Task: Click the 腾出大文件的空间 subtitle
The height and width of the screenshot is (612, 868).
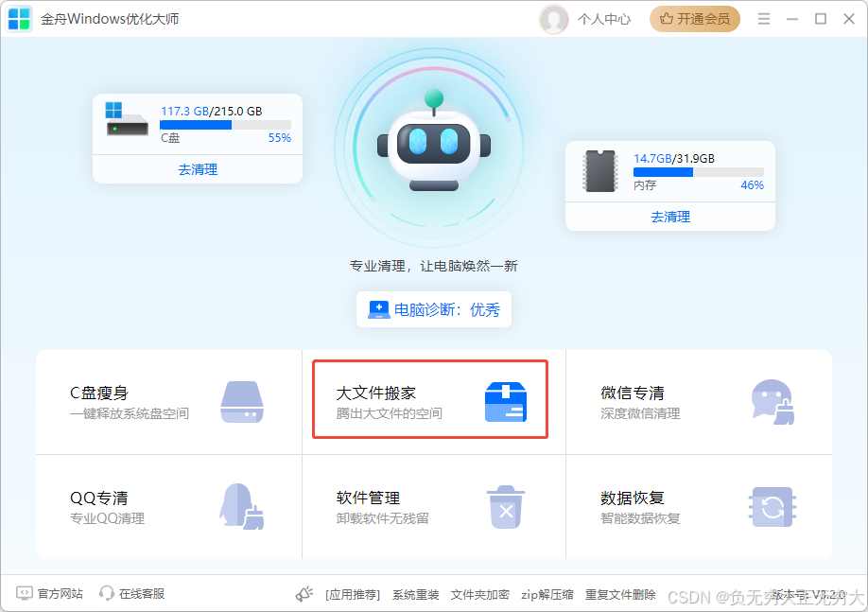Action: coord(390,413)
